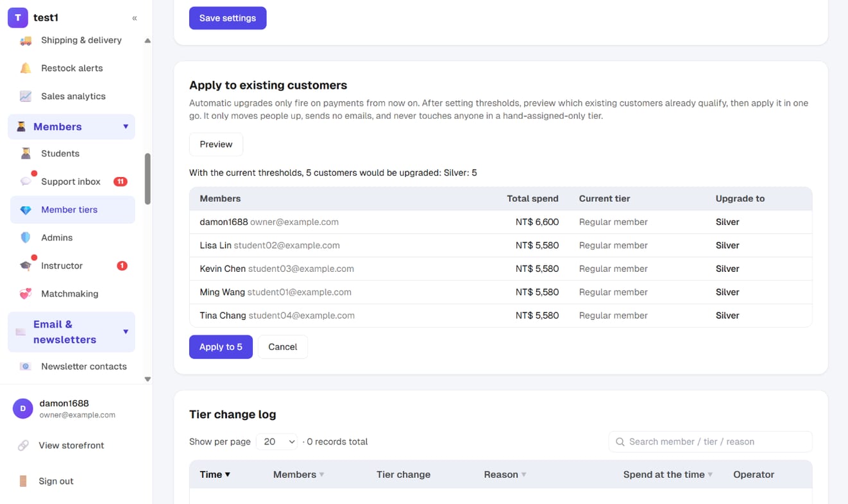Viewport: 848px width, 504px height.
Task: Sort log by Spend at the time arrow
Action: tap(711, 475)
